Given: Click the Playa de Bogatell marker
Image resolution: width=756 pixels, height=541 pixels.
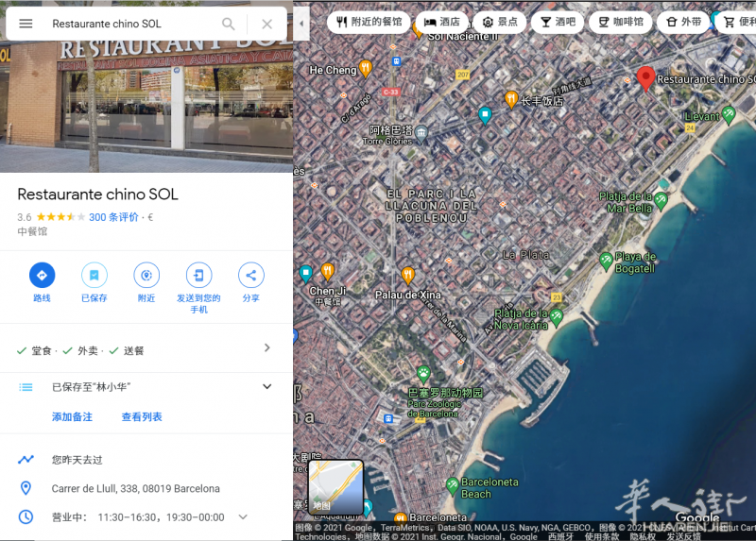Looking at the screenshot, I should [606, 261].
